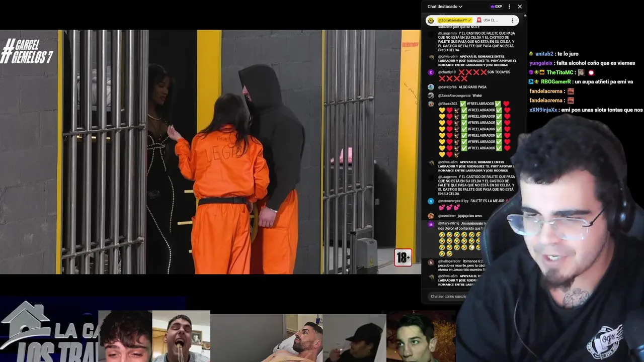Click the #CARCEL GEMELOS 7 hashtag logo
The height and width of the screenshot is (362, 644).
pos(27,52)
